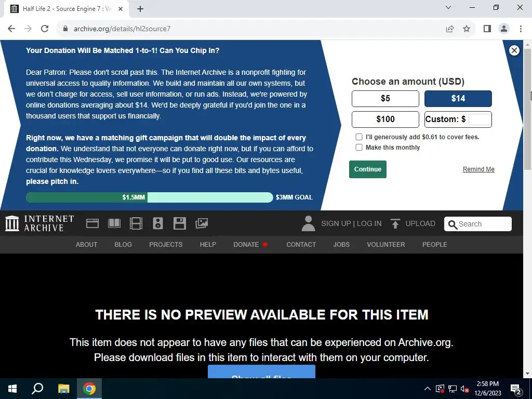Click the SIGN UP link
Screen dimensions: 532x399
point(336,223)
